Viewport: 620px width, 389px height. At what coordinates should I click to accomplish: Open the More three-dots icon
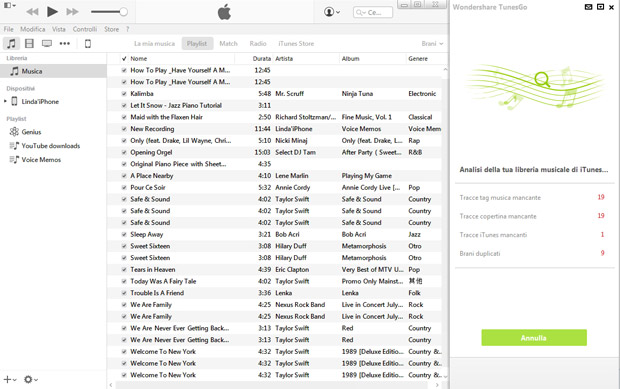coord(64,43)
